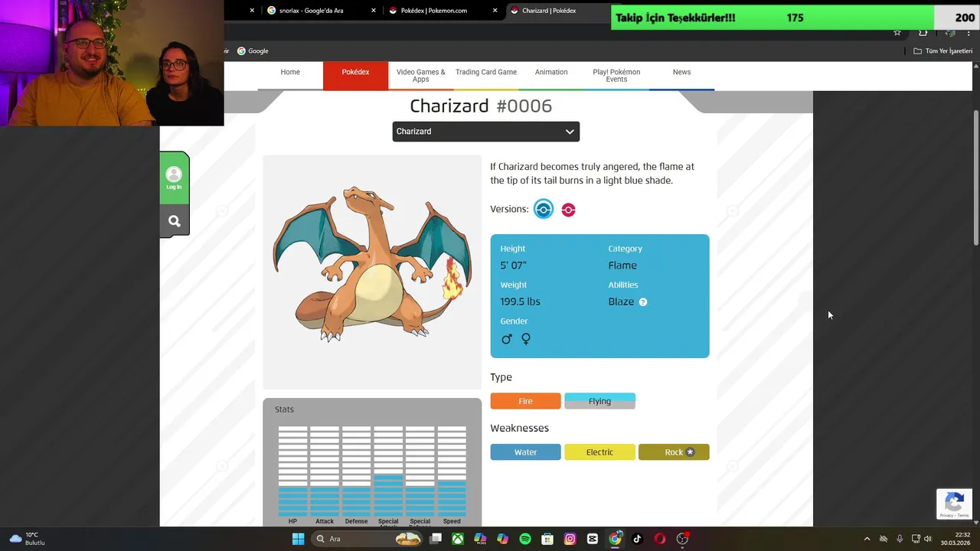Open Tüm Yer İşaretleri bookmarks folder

coord(942,51)
